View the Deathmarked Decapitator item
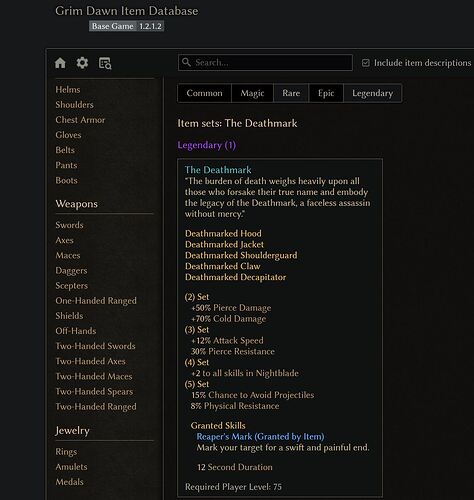This screenshot has height=500, width=474. click(235, 277)
